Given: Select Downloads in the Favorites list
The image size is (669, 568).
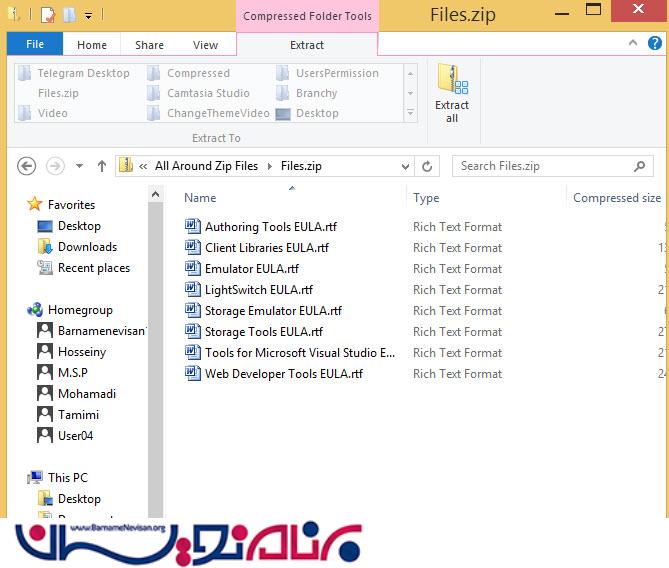Looking at the screenshot, I should pos(87,247).
